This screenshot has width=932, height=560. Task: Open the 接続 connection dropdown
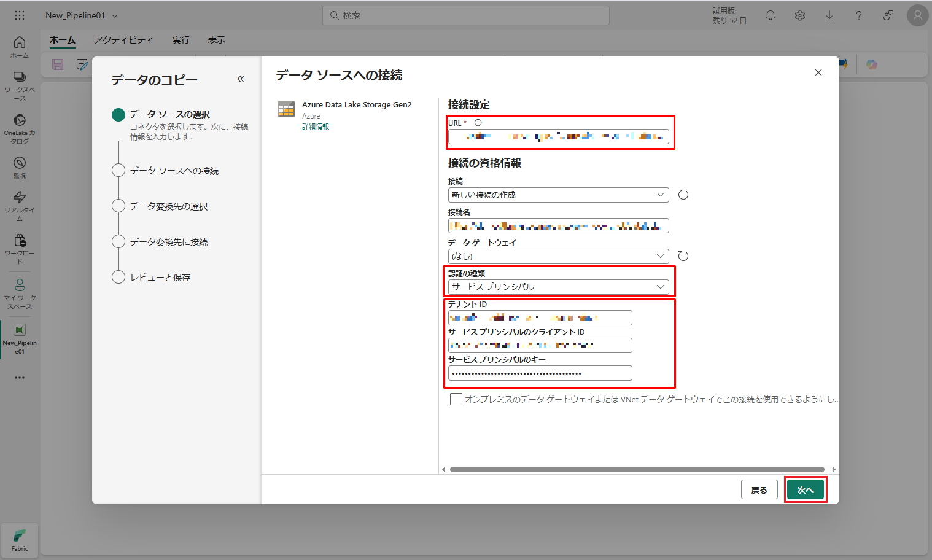coord(559,195)
